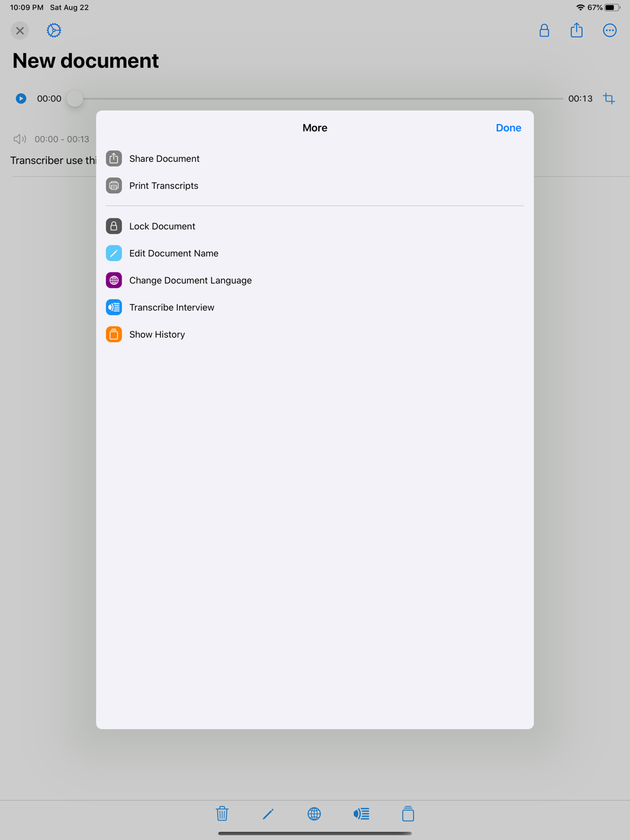Tap the lock icon in top toolbar
Screen dimensions: 630x840
point(544,30)
